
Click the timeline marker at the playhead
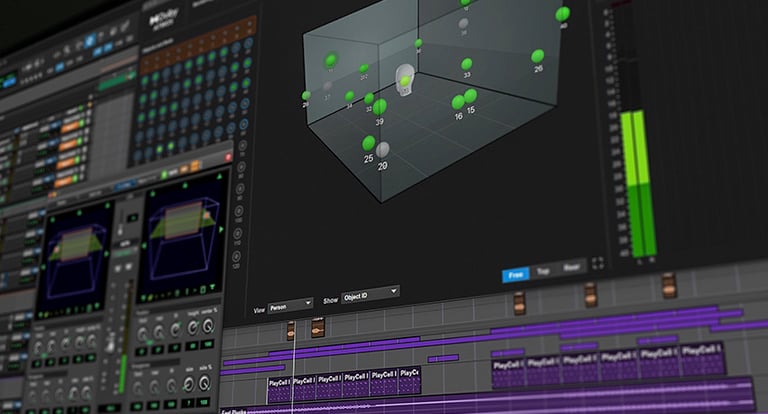pos(291,331)
